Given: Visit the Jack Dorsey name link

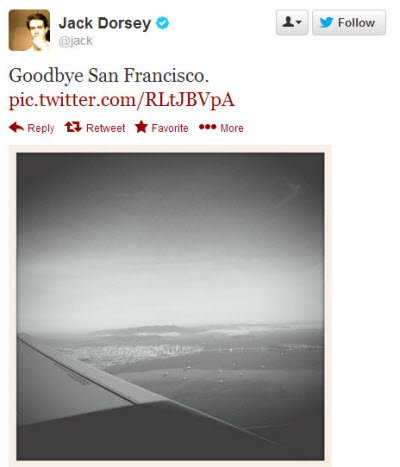Looking at the screenshot, I should [105, 23].
